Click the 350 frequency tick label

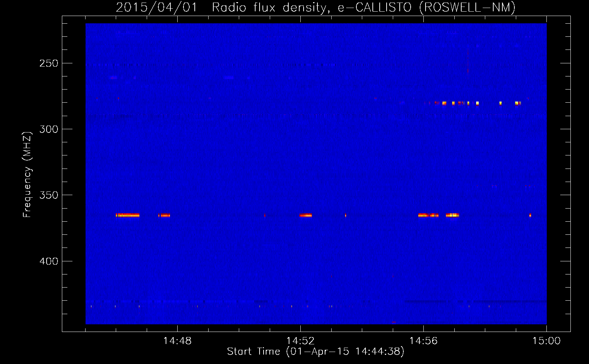click(x=49, y=195)
